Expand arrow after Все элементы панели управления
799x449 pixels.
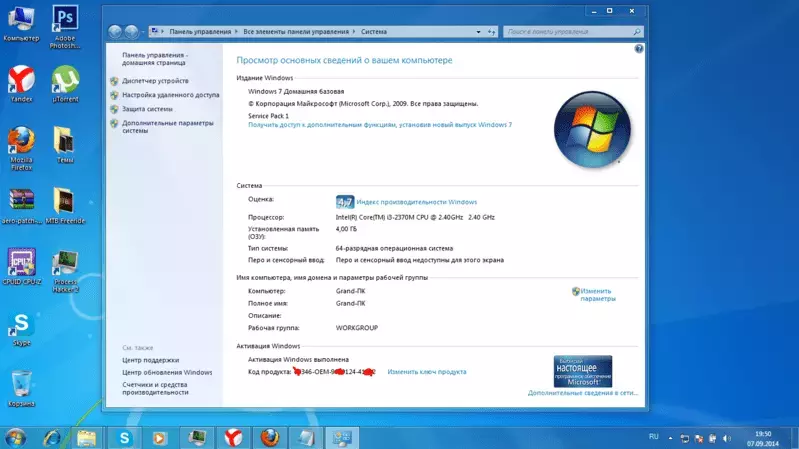point(354,32)
